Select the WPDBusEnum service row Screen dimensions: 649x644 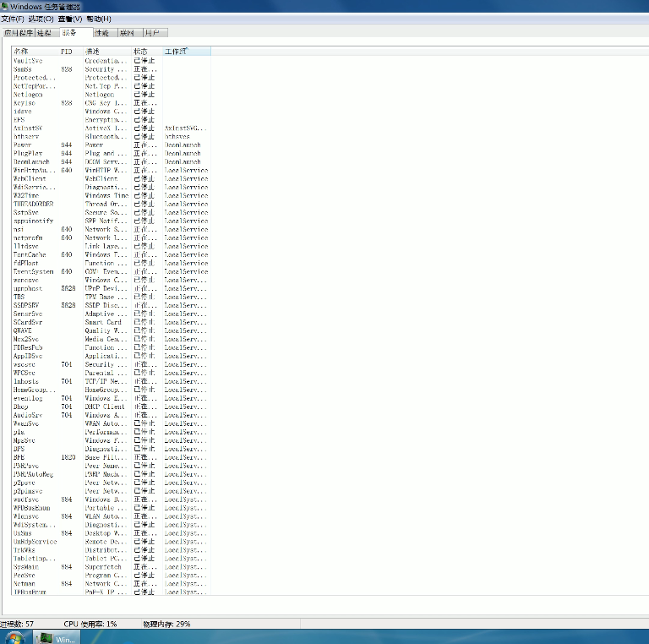coord(112,508)
